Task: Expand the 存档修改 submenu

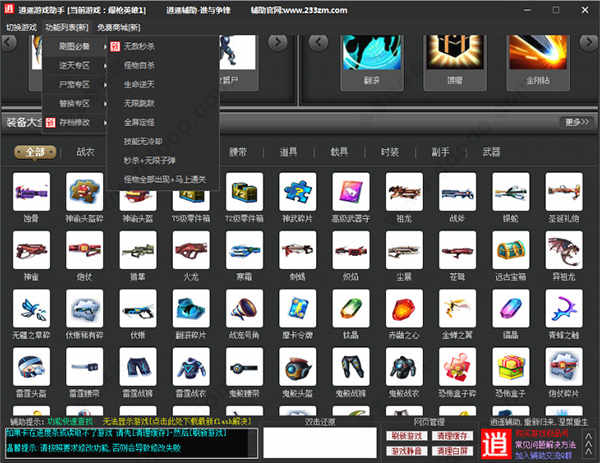Action: (x=74, y=122)
